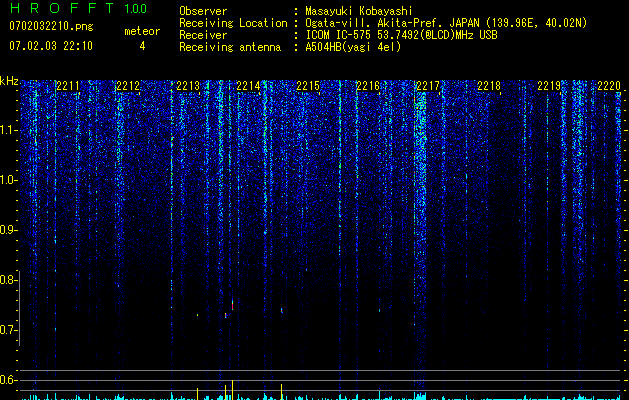The height and width of the screenshot is (400, 629).
Task: Click the 0.9 kHz axis label
Action: coord(9,230)
